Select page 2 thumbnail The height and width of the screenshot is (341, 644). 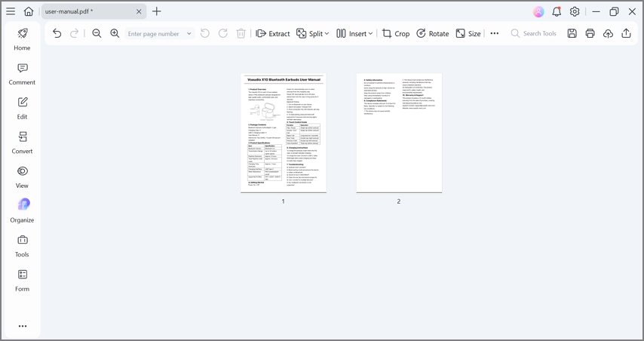[x=399, y=133]
